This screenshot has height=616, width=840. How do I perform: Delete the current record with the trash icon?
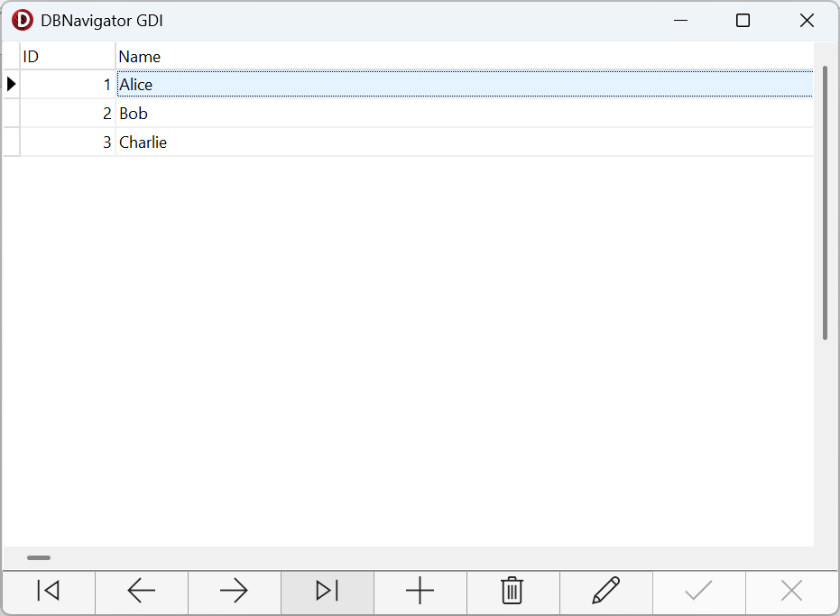(512, 592)
